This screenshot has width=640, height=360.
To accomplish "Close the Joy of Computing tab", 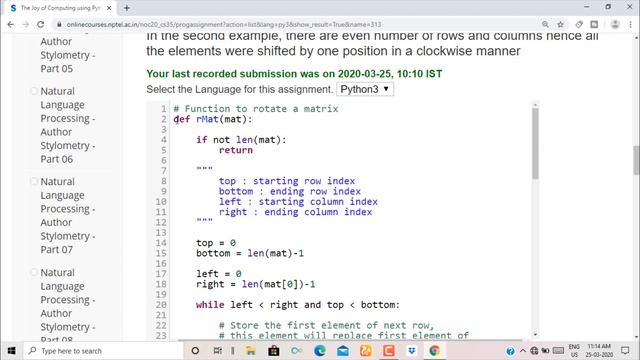I will pyautogui.click(x=109, y=8).
